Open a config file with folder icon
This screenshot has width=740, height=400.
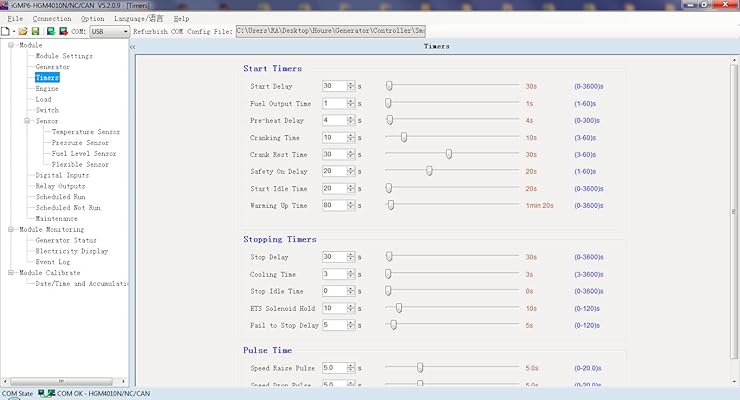click(23, 32)
